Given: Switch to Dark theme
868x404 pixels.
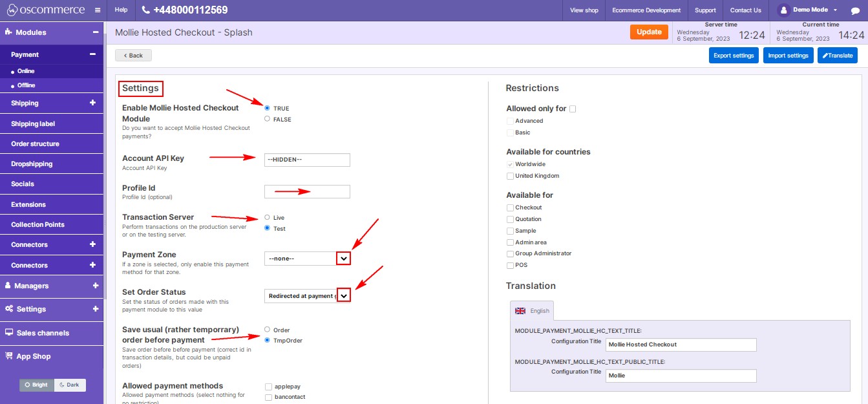Looking at the screenshot, I should tap(70, 385).
